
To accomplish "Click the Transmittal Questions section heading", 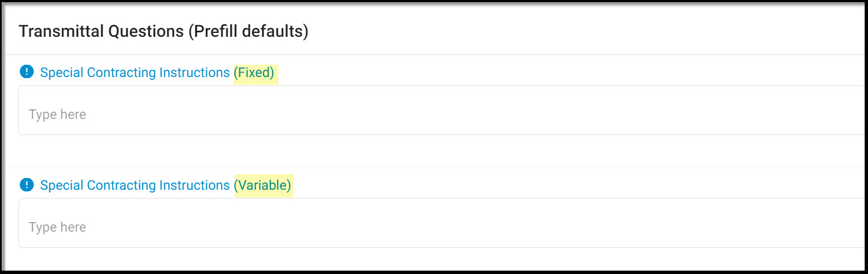I will pos(163,31).
